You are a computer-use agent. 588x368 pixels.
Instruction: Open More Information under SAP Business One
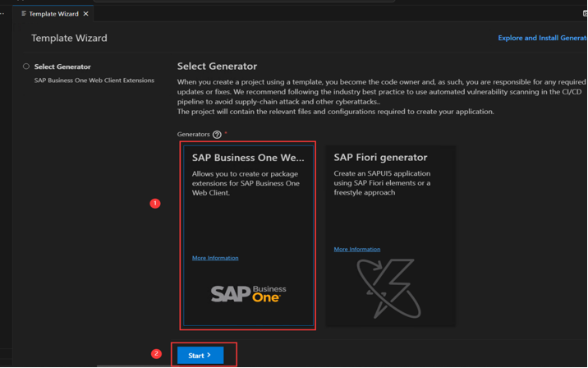(215, 258)
